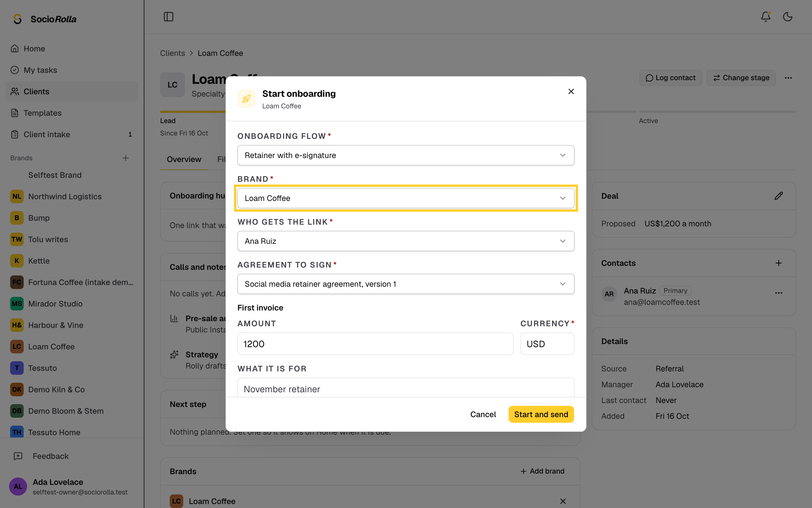Image resolution: width=812 pixels, height=508 pixels.
Task: Open Who gets the link dropdown
Action: tap(406, 241)
